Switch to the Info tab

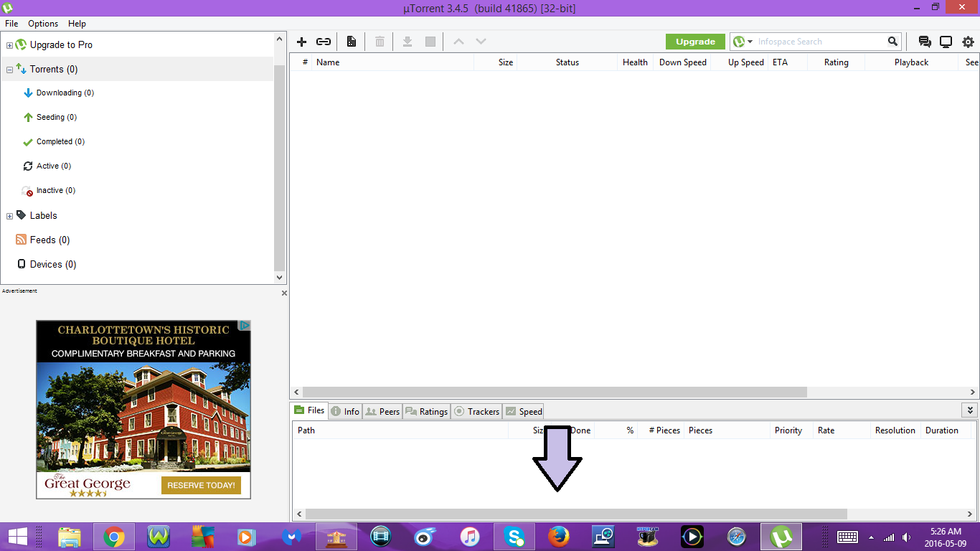[x=345, y=411]
